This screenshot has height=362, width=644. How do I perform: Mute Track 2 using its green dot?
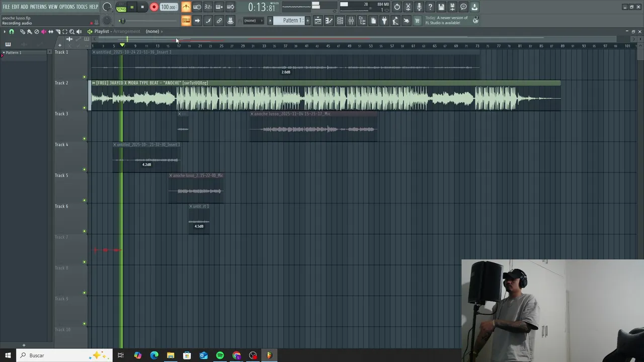coord(84,108)
